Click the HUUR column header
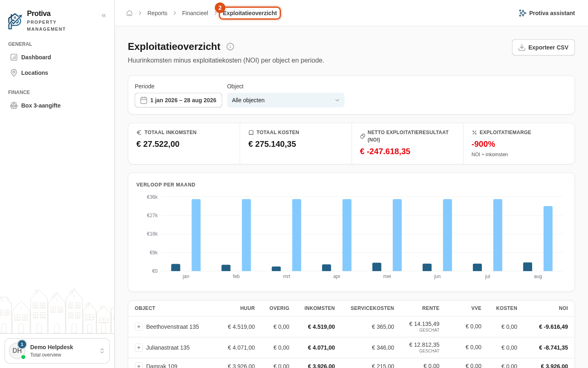 coord(247,308)
